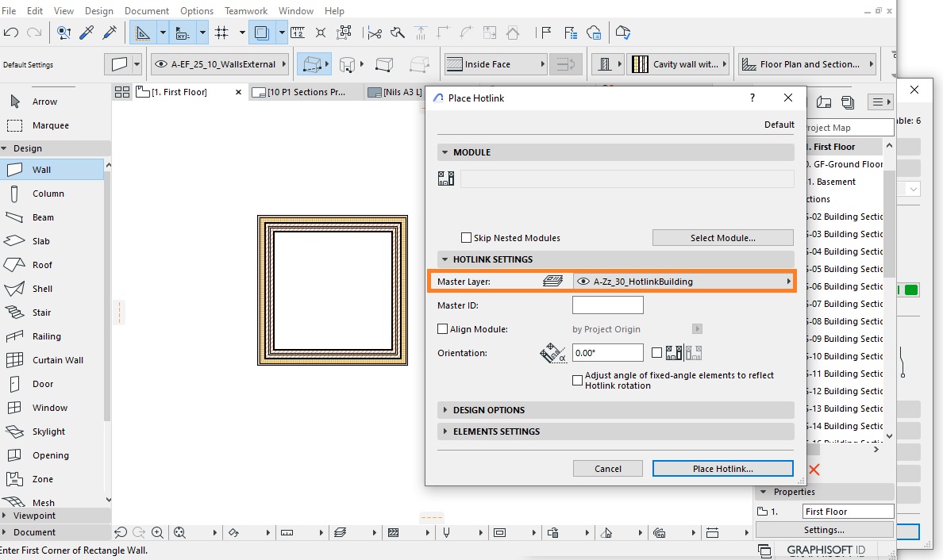Expand the ELEMENTS SETTINGS section

(445, 432)
